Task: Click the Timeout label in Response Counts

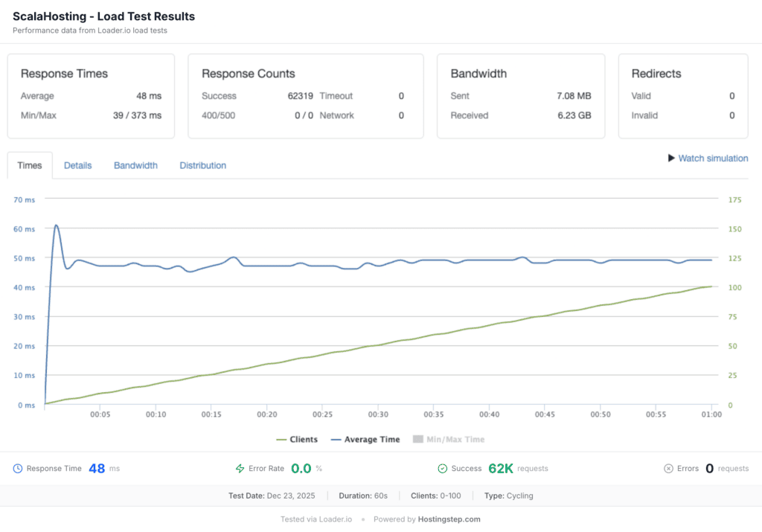Action: click(x=336, y=96)
